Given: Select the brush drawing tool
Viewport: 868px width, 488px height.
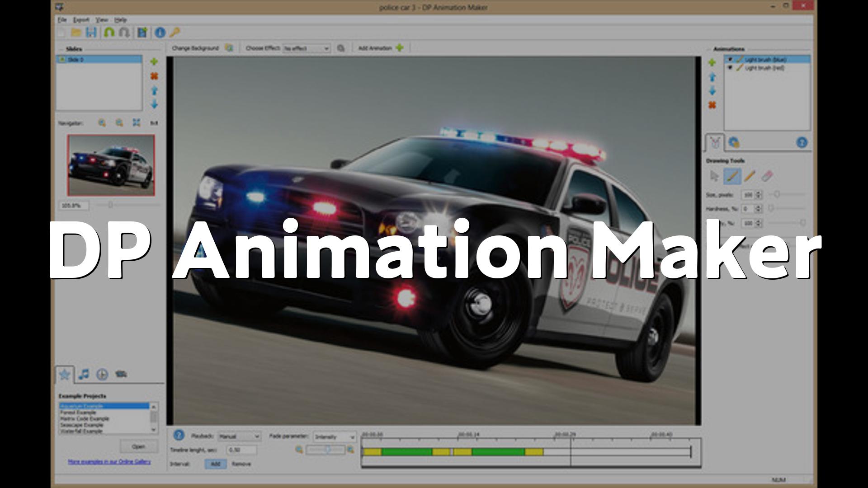Looking at the screenshot, I should pyautogui.click(x=732, y=176).
